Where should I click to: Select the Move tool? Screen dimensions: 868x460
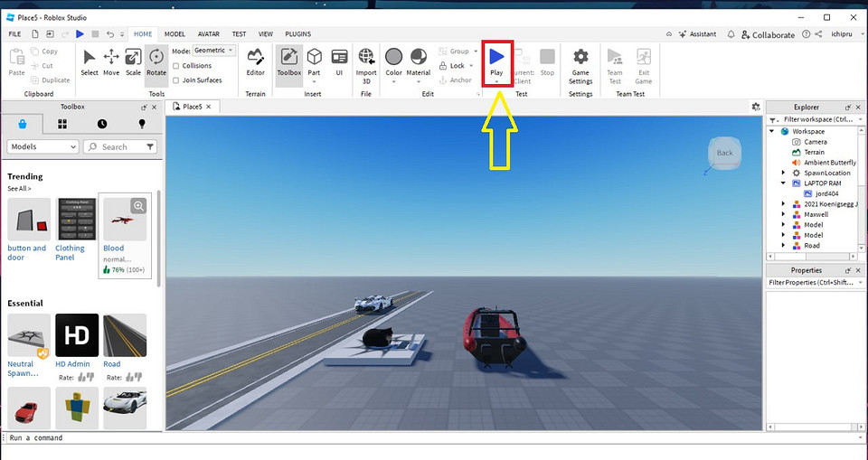111,61
